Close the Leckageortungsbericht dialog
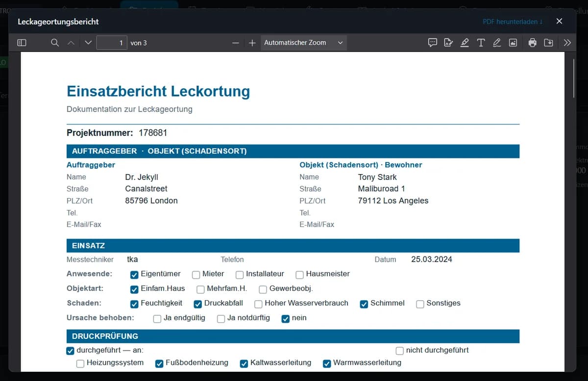The height and width of the screenshot is (381, 588). pos(559,21)
